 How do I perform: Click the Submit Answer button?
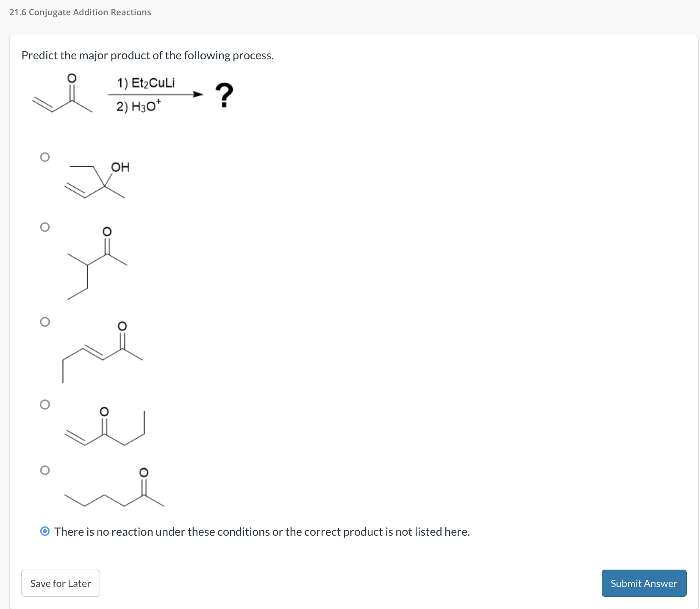point(643,583)
